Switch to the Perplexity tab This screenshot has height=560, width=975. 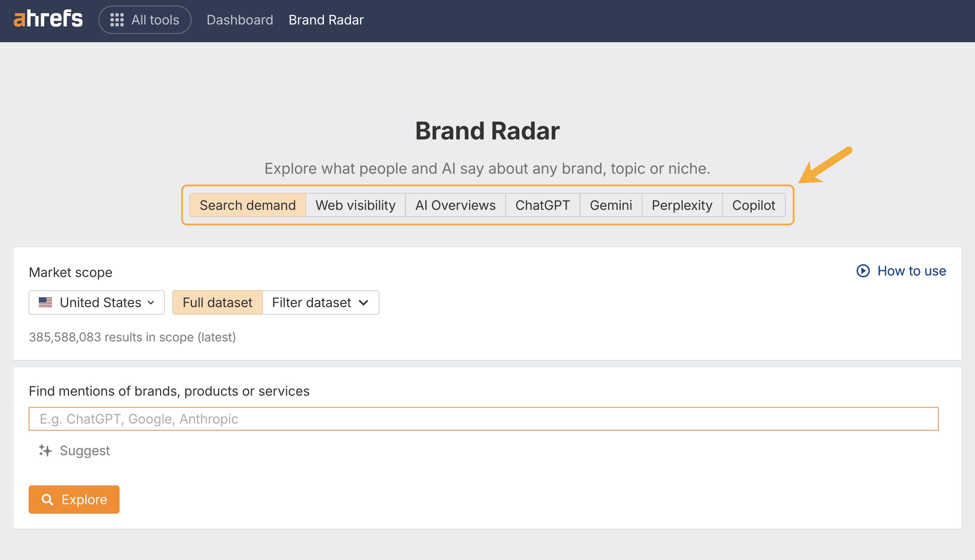pyautogui.click(x=682, y=205)
